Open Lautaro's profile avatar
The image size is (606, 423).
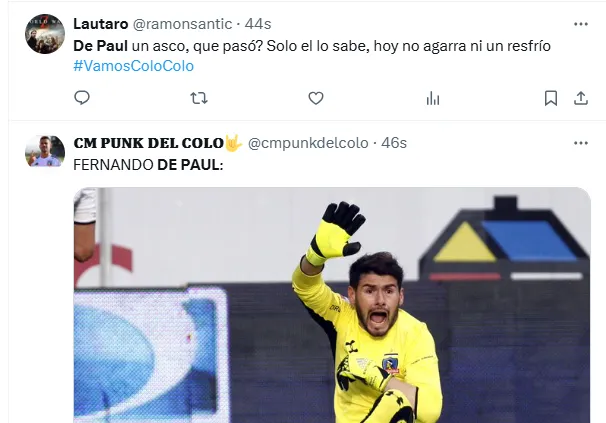pyautogui.click(x=45, y=34)
